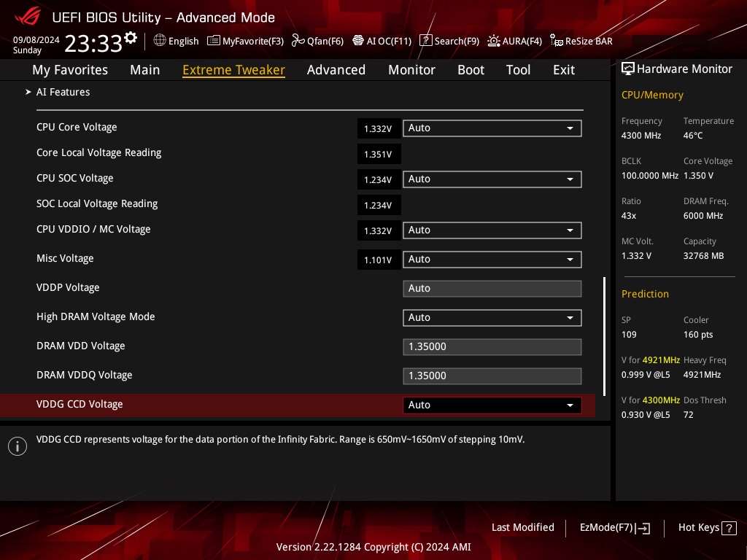Click the English language label
Image resolution: width=747 pixels, height=560 pixels.
[183, 41]
